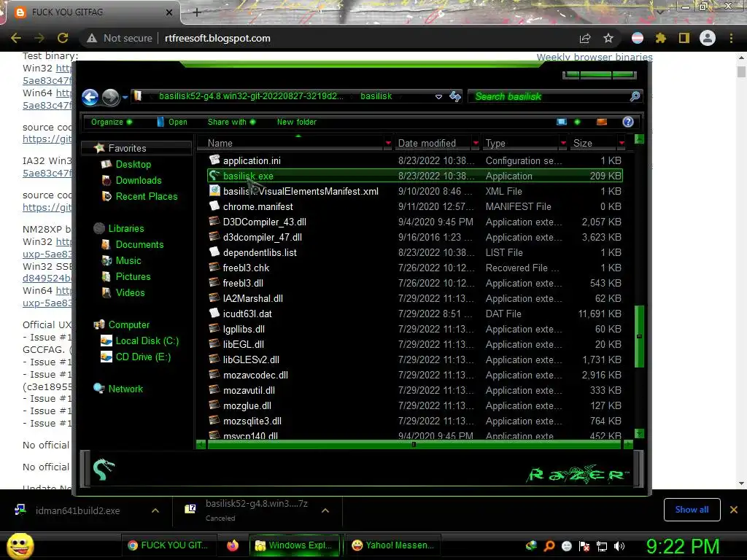Open the more view options dropdown
This screenshot has width=747, height=560.
577,122
